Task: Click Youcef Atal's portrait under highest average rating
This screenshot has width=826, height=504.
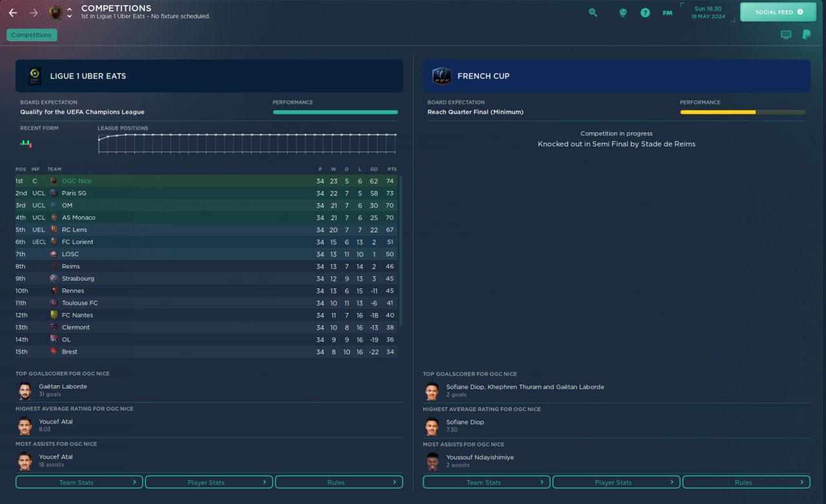Action: 25,426
